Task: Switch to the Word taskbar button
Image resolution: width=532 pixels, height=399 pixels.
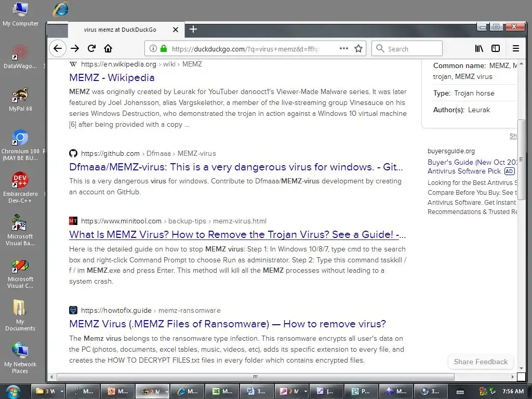Action: [x=256, y=391]
